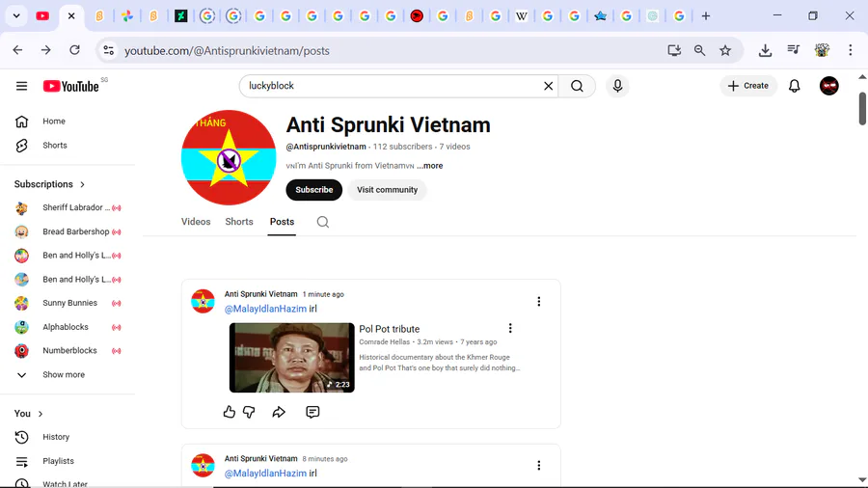This screenshot has width=868, height=488.
Task: Click the browser back arrow
Action: [x=17, y=51]
